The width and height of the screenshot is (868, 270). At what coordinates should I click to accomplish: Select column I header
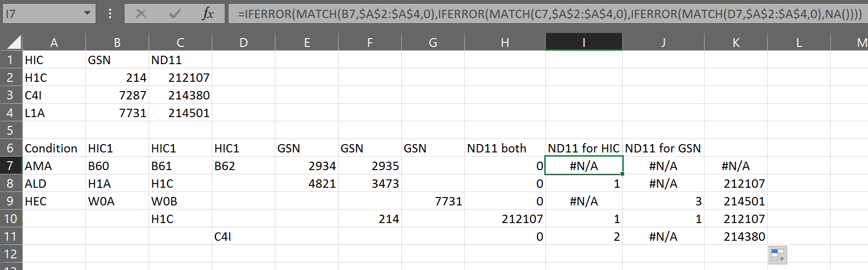pos(584,42)
